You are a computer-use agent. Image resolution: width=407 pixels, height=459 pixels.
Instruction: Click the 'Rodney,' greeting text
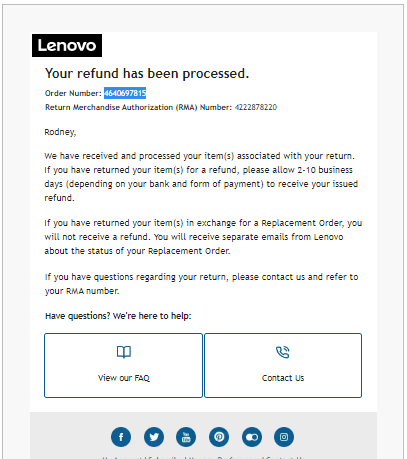(60, 132)
